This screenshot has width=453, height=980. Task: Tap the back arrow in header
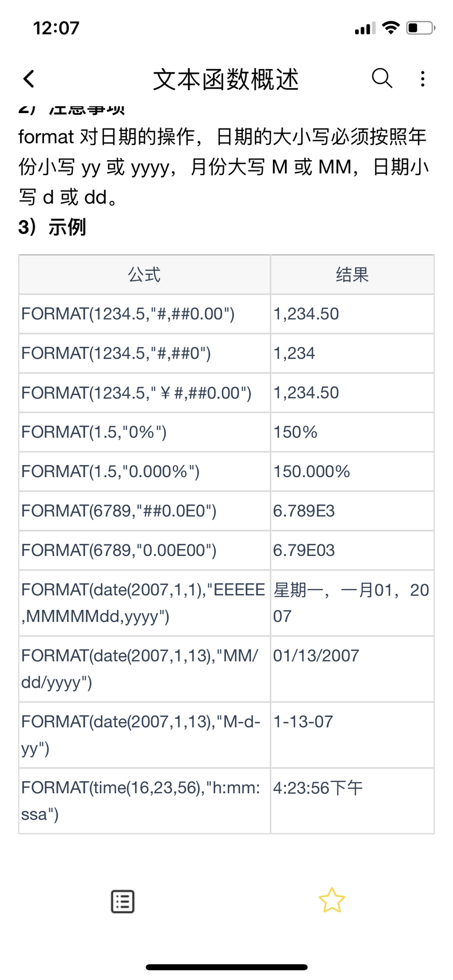click(x=30, y=79)
